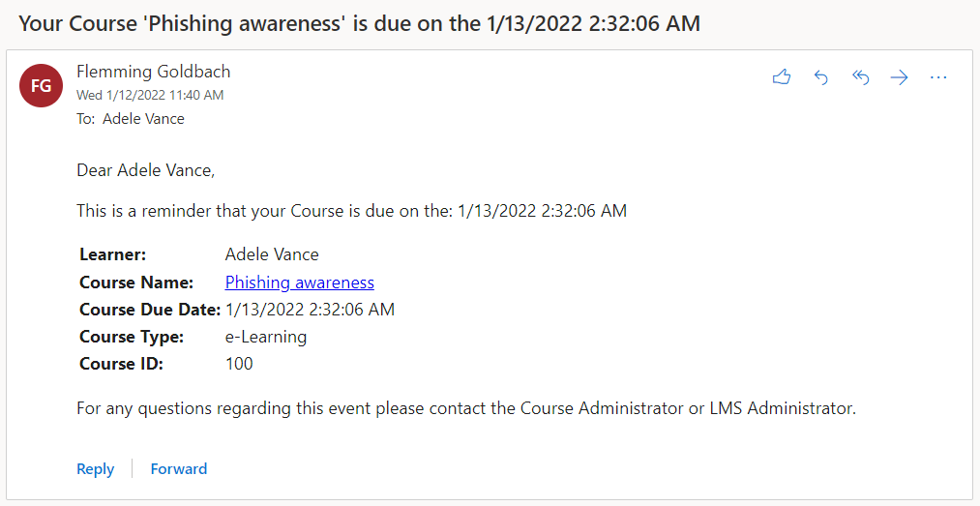The image size is (980, 506).
Task: Click the 'Dear Adele Vance,' greeting
Action: pos(145,171)
